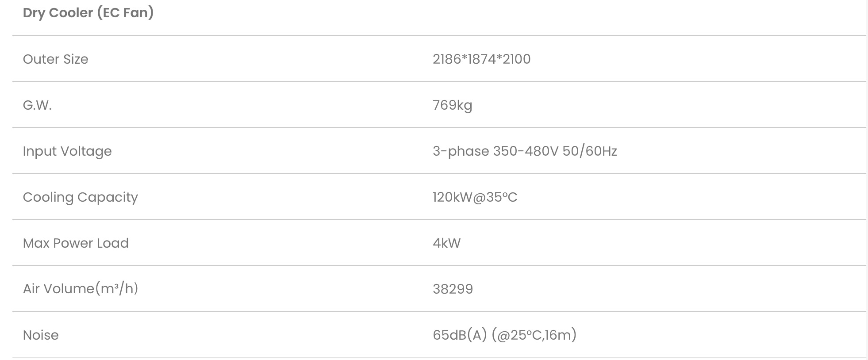Click the '65dB(A)' noise level text
Image resolution: width=868 pixels, height=360 pixels.
coord(460,335)
